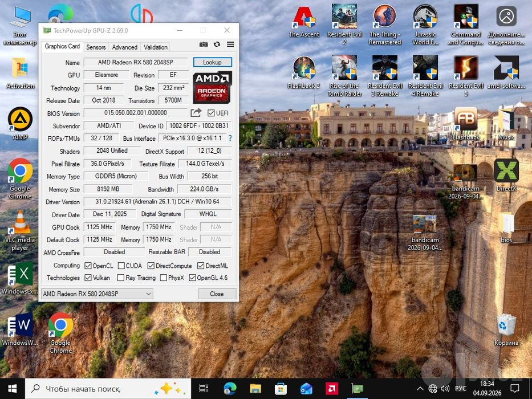Toggle the OpenCL checkbox

88,266
